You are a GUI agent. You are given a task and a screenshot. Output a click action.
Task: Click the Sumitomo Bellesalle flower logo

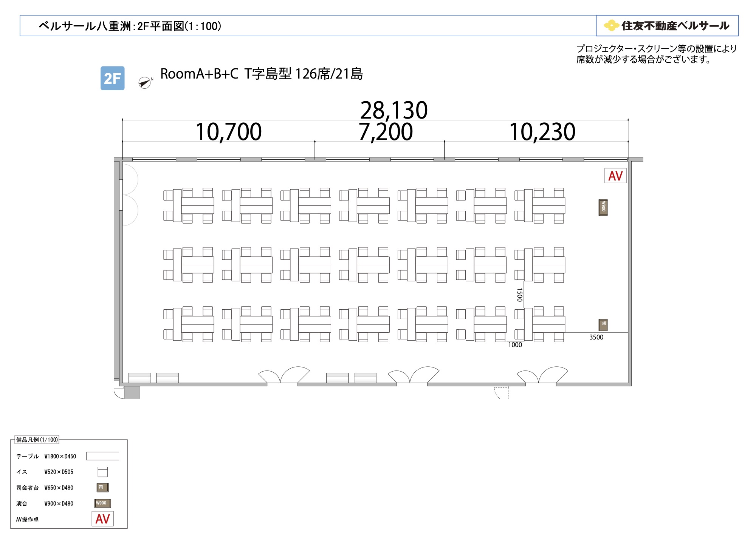tap(611, 26)
